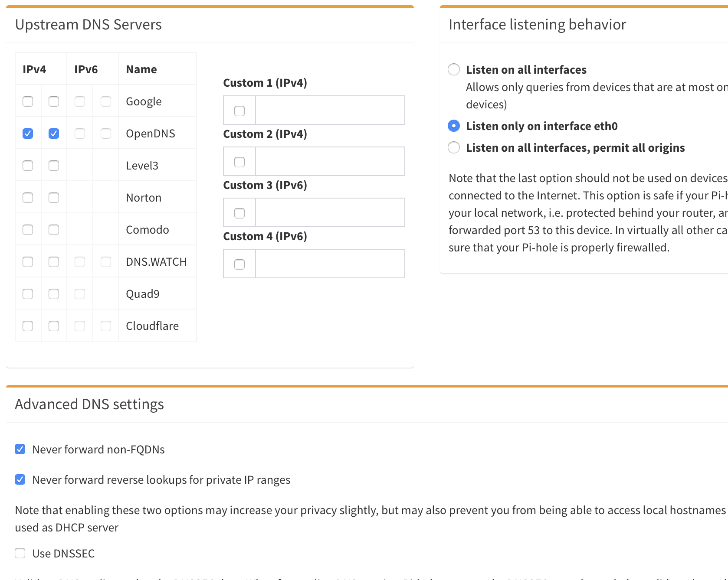Tick the Custom 2 (IPv4) checkbox
728x580 pixels.
(239, 162)
